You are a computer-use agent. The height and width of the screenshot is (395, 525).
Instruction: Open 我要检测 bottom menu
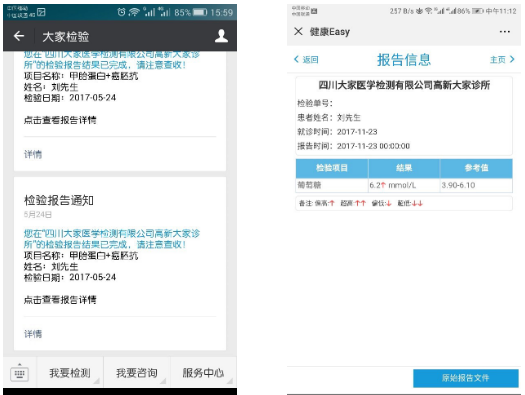70,373
